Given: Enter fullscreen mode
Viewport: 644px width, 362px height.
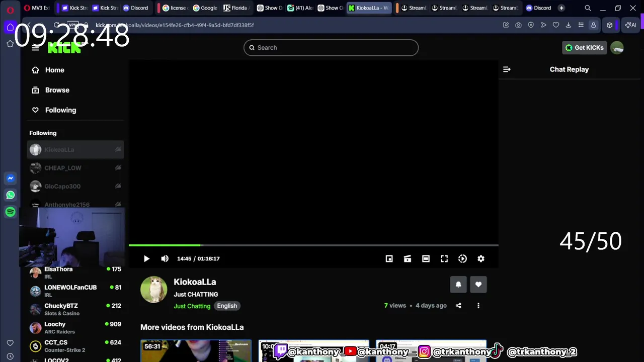Looking at the screenshot, I should pos(444,258).
